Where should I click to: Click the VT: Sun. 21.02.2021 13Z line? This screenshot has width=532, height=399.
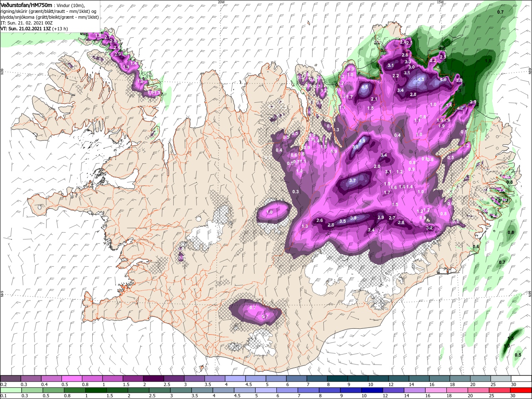tap(34, 29)
